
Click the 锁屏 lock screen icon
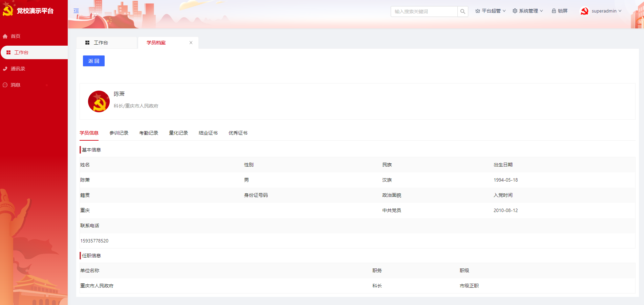554,11
